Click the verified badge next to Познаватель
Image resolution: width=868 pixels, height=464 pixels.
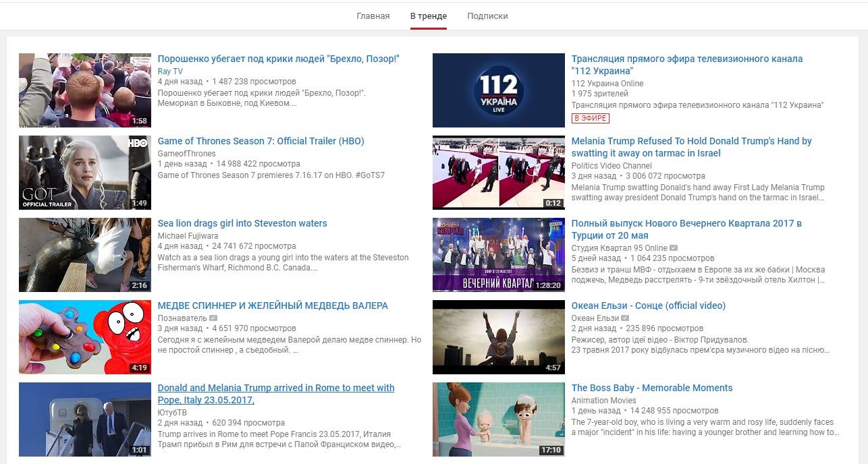[213, 318]
